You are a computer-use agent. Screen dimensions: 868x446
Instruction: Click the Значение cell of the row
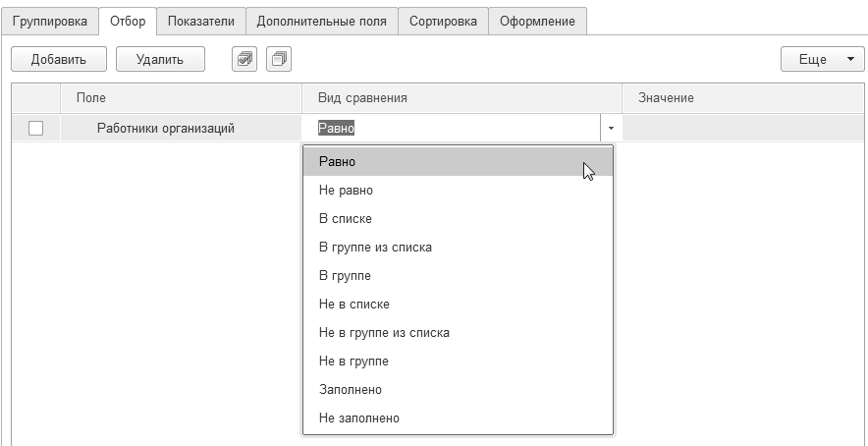click(742, 128)
